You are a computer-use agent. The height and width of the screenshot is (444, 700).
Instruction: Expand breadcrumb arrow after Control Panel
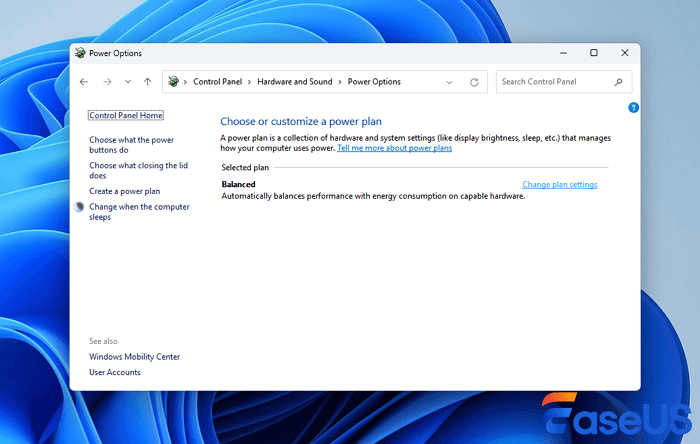[x=249, y=82]
